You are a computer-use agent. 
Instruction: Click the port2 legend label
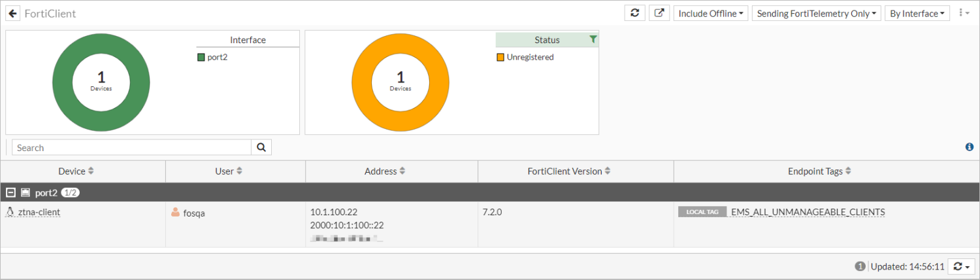[x=218, y=58]
